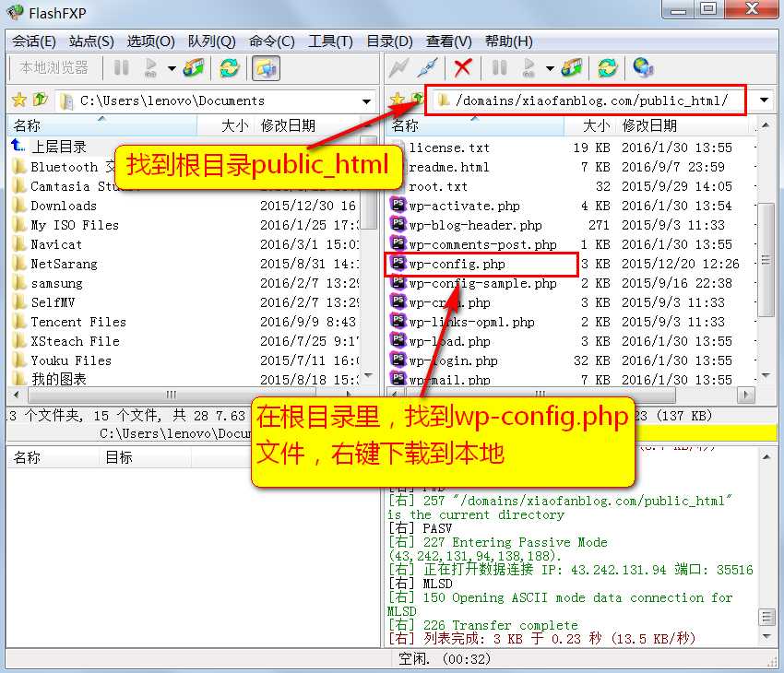Click the remote pane connect icon
This screenshot has width=784, height=673.
(x=398, y=67)
